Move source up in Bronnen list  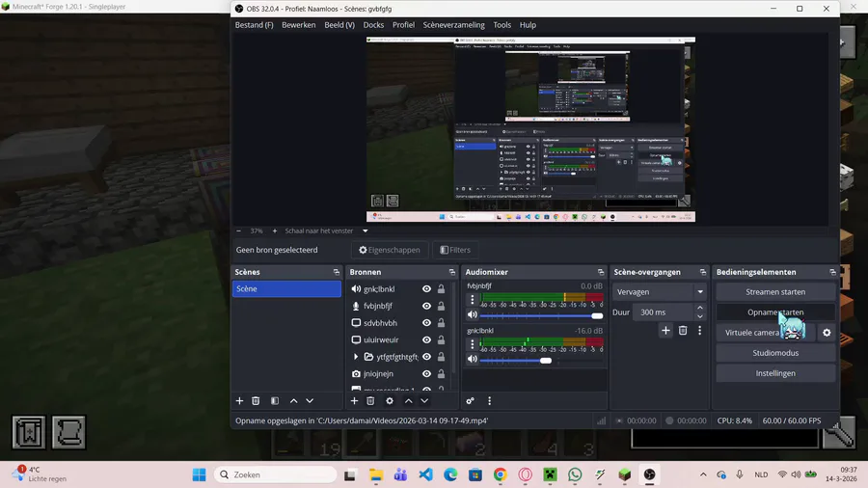tap(409, 400)
